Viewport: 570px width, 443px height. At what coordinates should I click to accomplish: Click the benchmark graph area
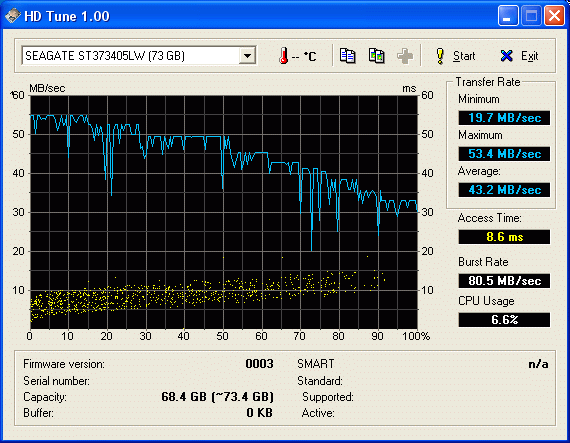pyautogui.click(x=224, y=212)
